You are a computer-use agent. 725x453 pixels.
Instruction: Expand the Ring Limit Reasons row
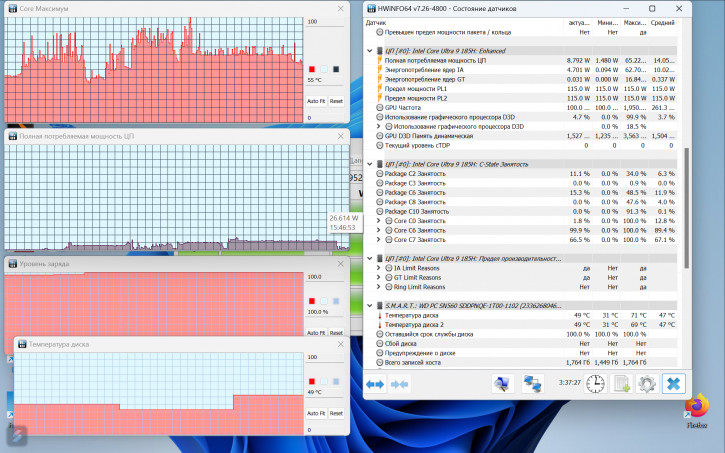click(379, 287)
